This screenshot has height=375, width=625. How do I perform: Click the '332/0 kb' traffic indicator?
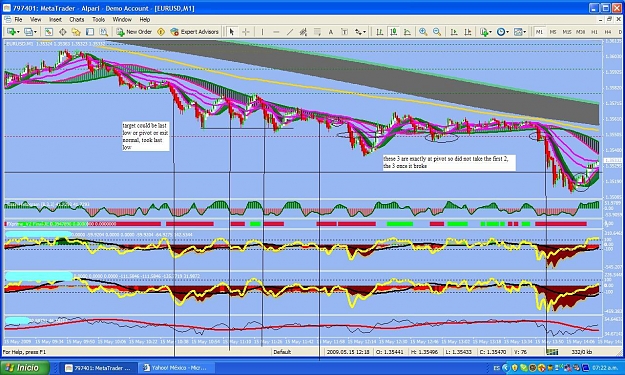tap(583, 352)
